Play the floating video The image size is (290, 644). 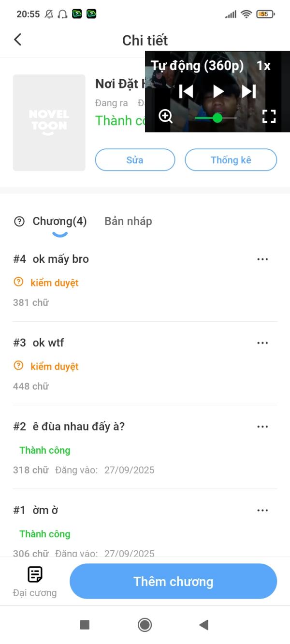(218, 91)
